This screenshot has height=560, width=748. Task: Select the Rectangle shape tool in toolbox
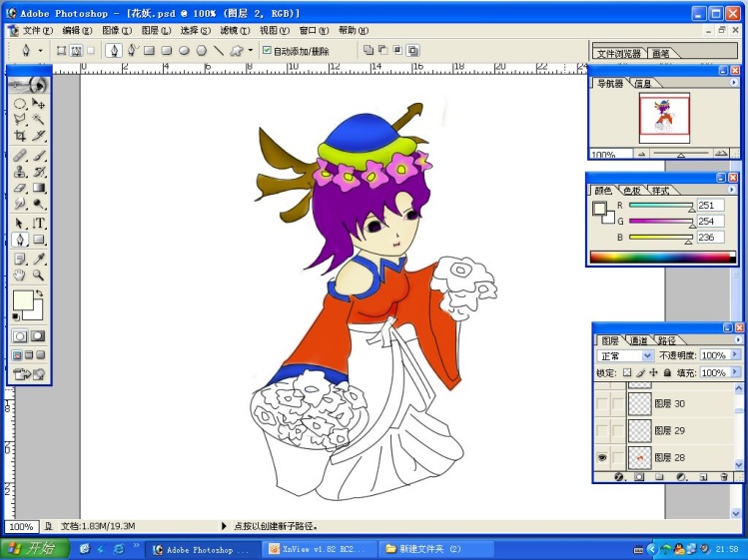38,240
